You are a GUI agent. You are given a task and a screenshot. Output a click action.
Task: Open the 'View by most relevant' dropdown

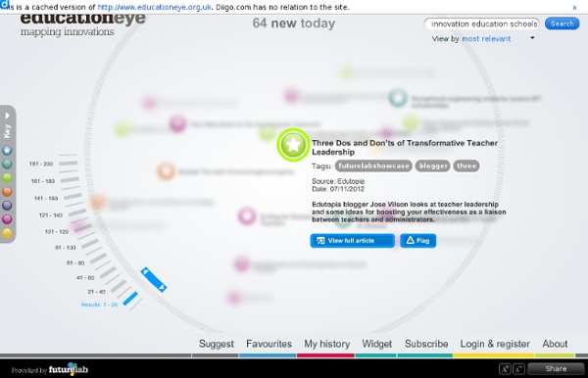click(x=532, y=38)
